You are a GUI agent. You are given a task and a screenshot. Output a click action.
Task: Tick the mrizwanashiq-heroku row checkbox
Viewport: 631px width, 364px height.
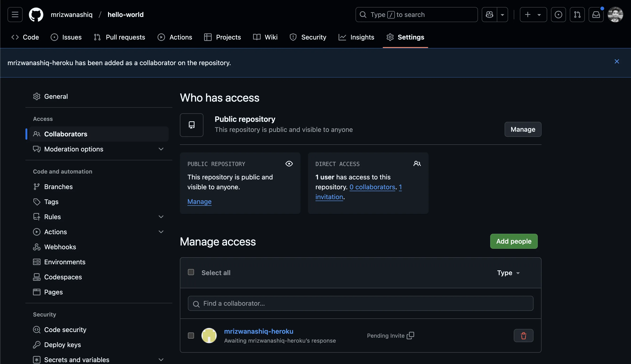(x=191, y=336)
